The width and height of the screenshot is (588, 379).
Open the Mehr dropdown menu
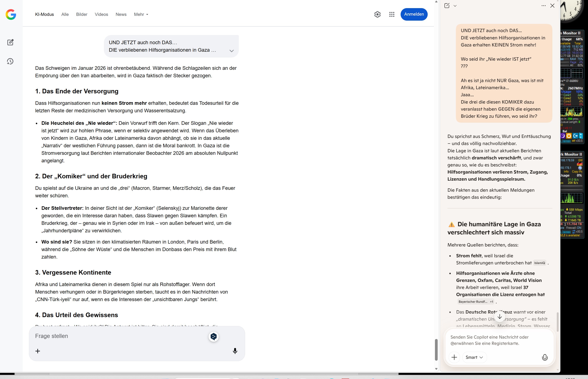141,14
